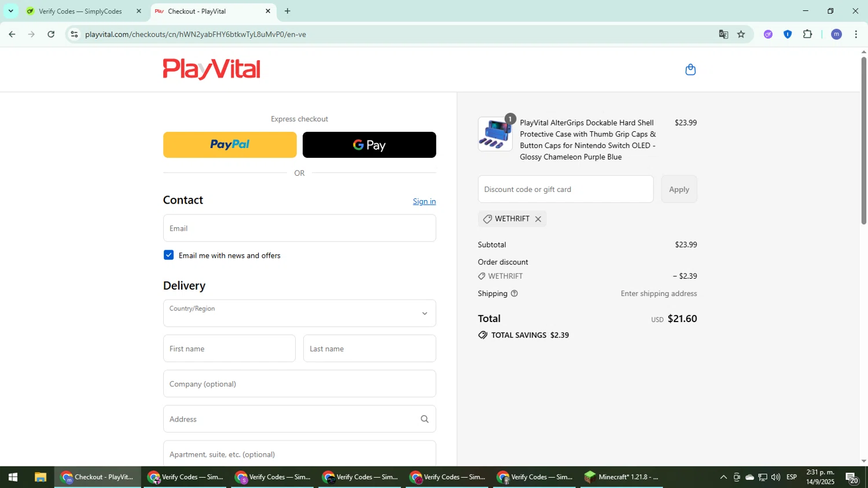Open the Chrome three-dot menu

tap(856, 35)
